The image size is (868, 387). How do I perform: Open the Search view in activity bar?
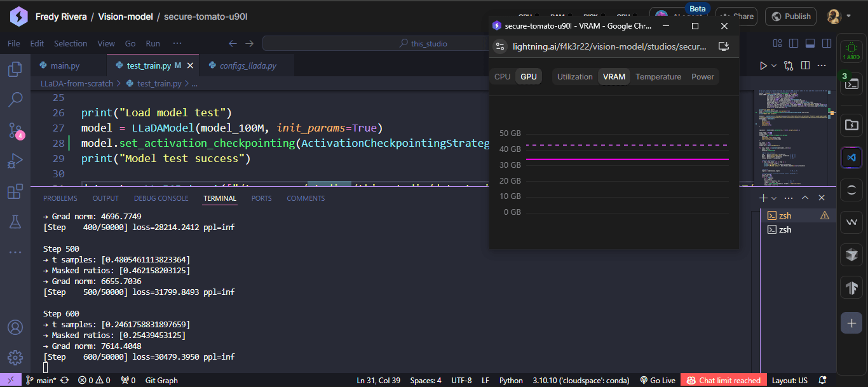pyautogui.click(x=15, y=100)
